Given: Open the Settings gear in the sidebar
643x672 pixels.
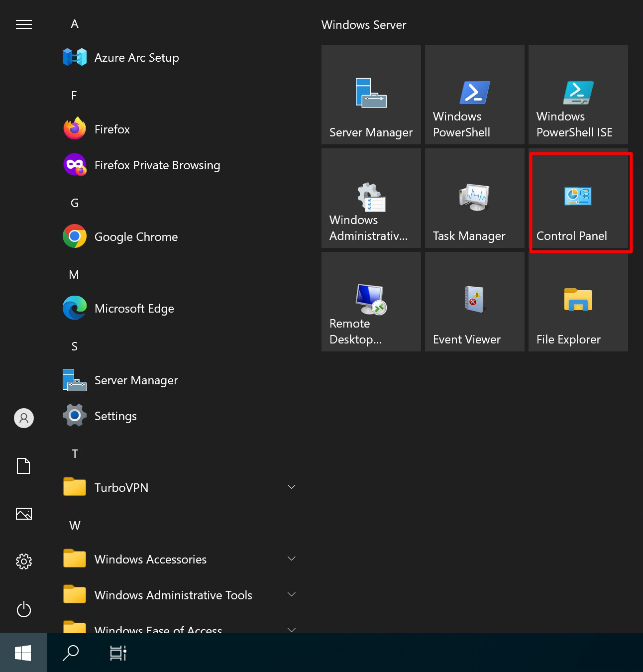Looking at the screenshot, I should (24, 561).
